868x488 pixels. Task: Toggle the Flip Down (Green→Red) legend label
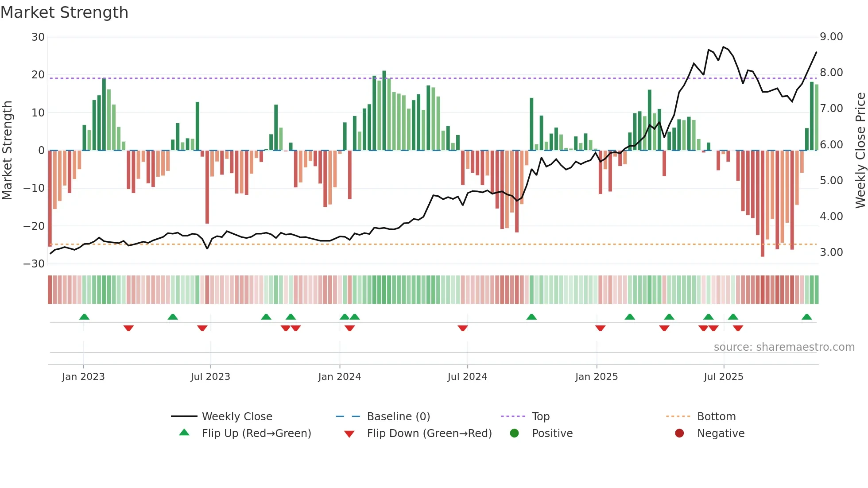tap(429, 433)
